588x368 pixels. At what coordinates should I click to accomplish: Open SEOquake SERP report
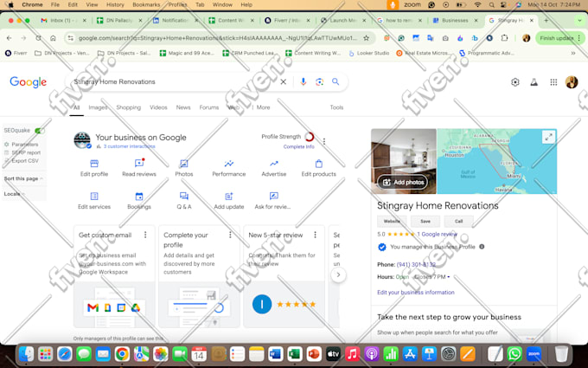point(26,152)
